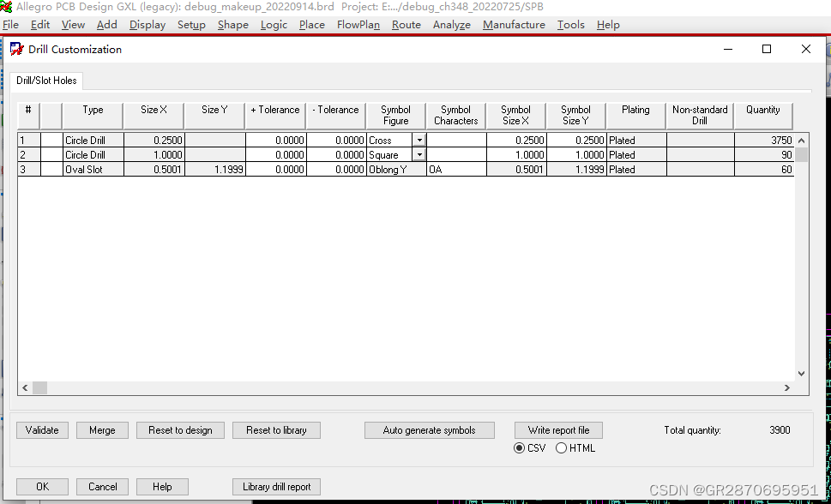Click the vertical scrollbar thumb

click(x=801, y=155)
